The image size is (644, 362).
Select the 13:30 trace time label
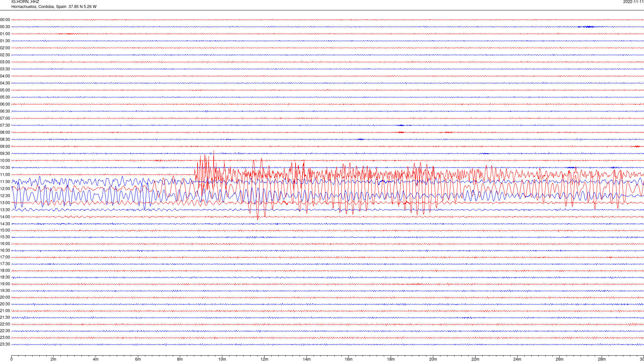click(x=5, y=210)
